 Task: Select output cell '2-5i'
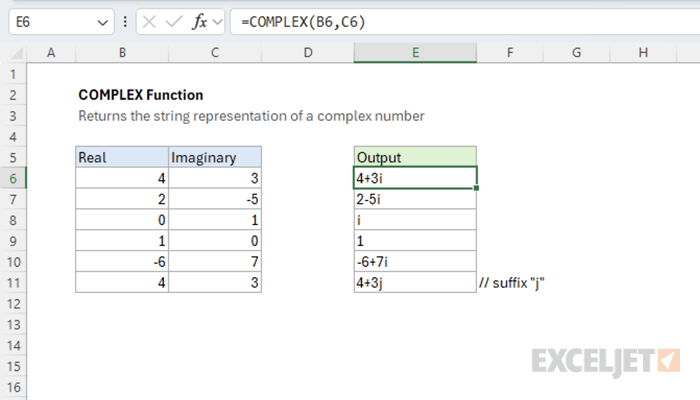(415, 199)
